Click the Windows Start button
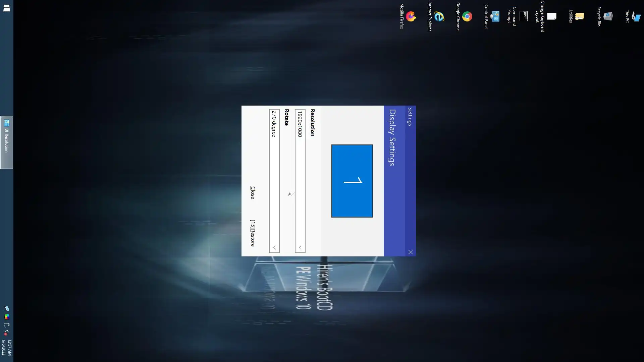 point(6,8)
